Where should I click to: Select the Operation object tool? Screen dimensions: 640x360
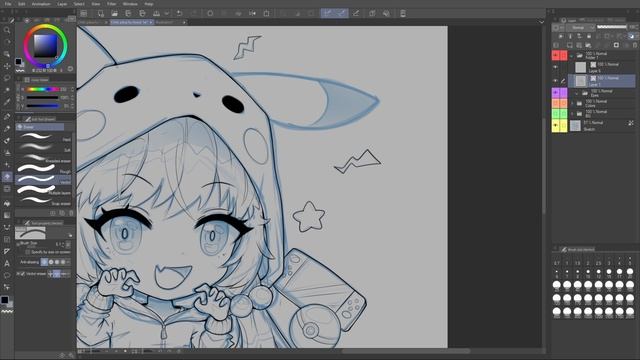(x=7, y=54)
